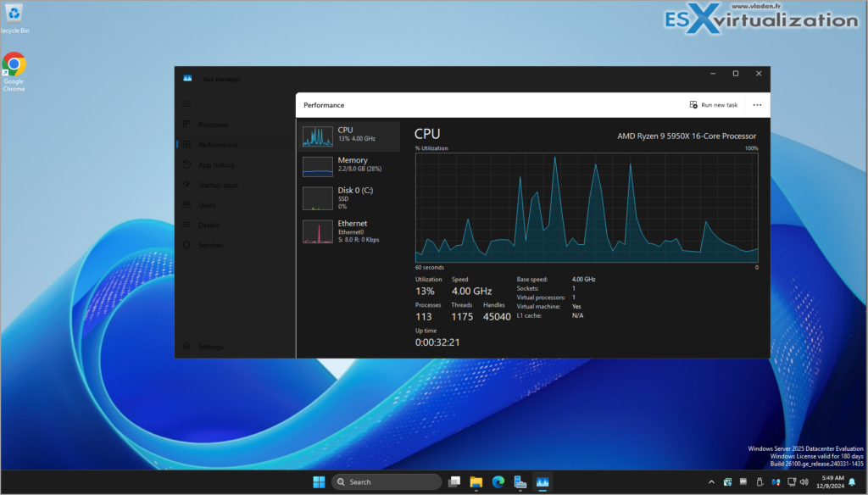868x495 pixels.
Task: Expand hidden icons in the system tray
Action: point(709,481)
